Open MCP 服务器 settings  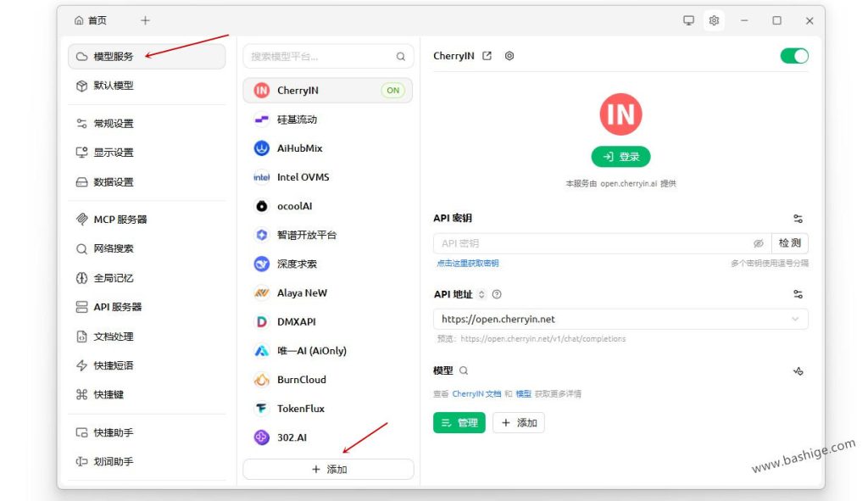pyautogui.click(x=147, y=220)
